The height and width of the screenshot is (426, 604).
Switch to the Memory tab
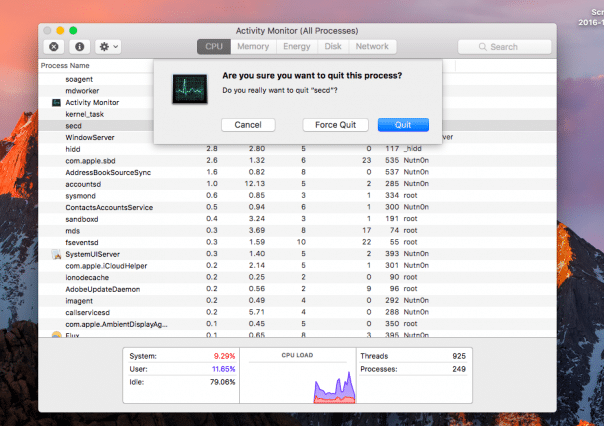[x=253, y=47]
